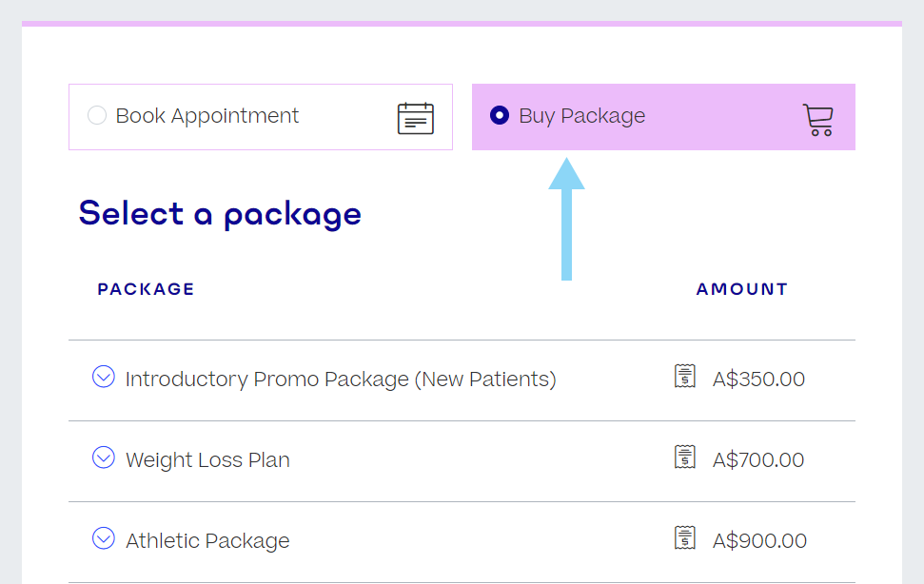The image size is (924, 584).
Task: Click the A$350.00 amount
Action: coord(758,380)
